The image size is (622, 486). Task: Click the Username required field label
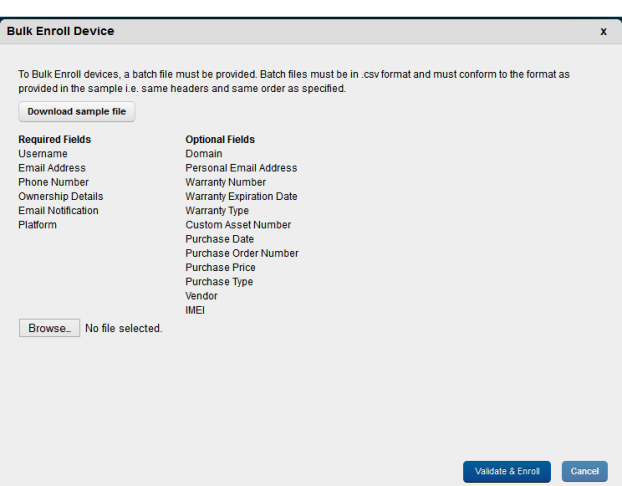(43, 154)
